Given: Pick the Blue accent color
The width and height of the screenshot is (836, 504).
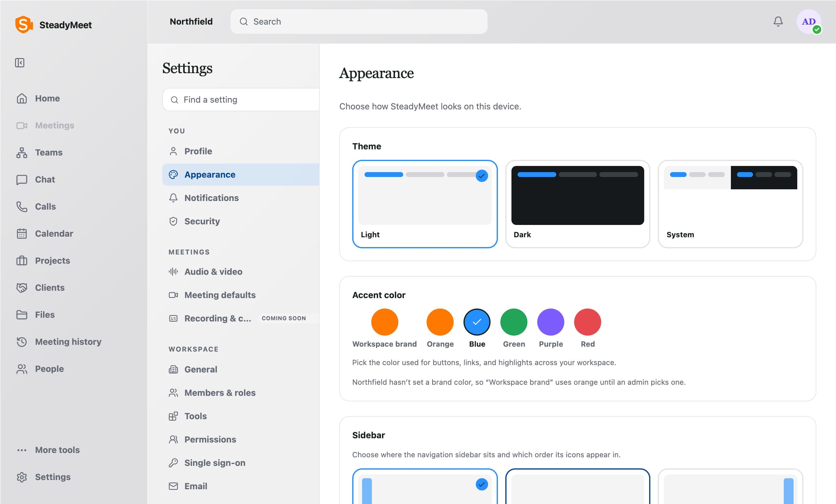Looking at the screenshot, I should click(477, 322).
